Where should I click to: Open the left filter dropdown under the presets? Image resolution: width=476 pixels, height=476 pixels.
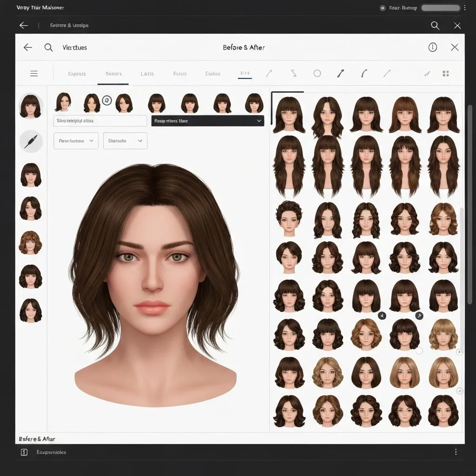pyautogui.click(x=76, y=141)
